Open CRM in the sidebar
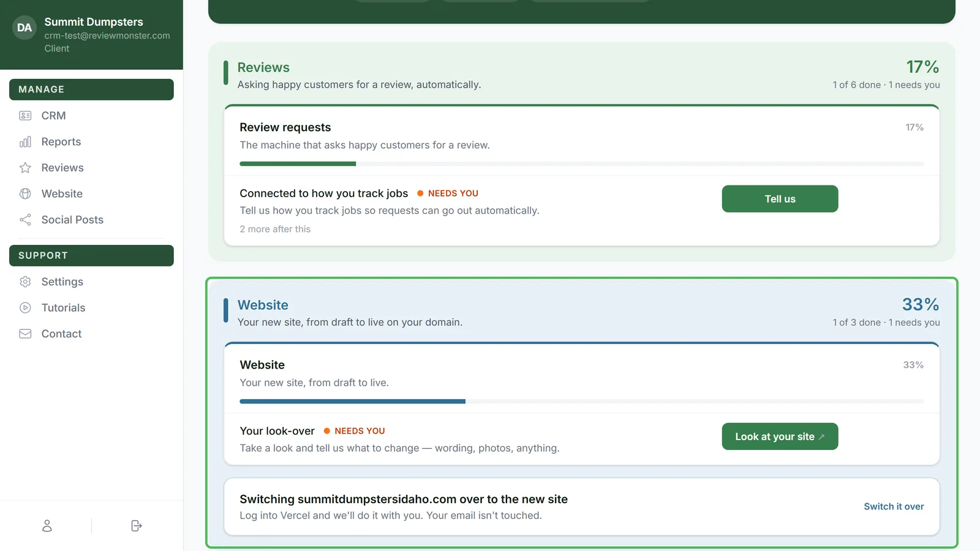 91,116
